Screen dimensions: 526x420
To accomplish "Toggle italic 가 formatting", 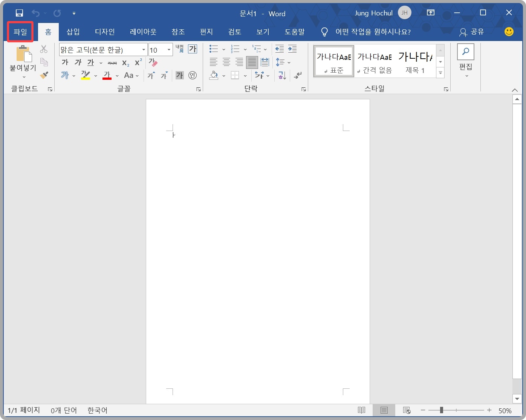I will point(78,62).
